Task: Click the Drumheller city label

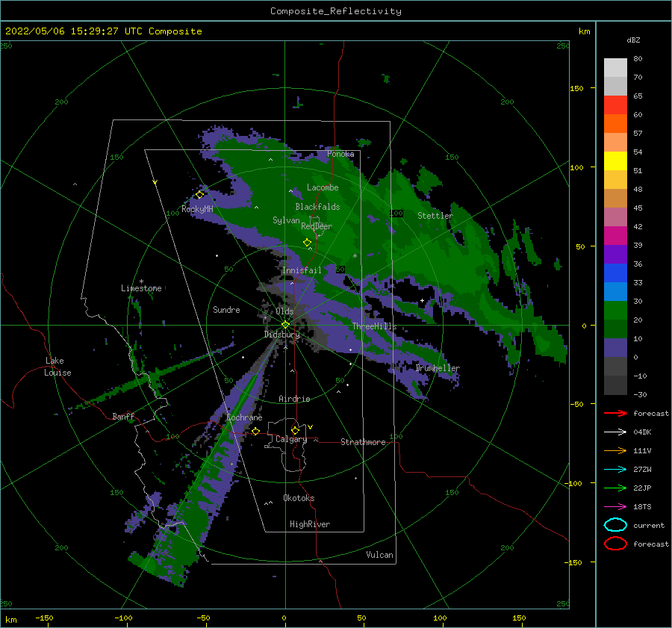Action: (x=438, y=368)
